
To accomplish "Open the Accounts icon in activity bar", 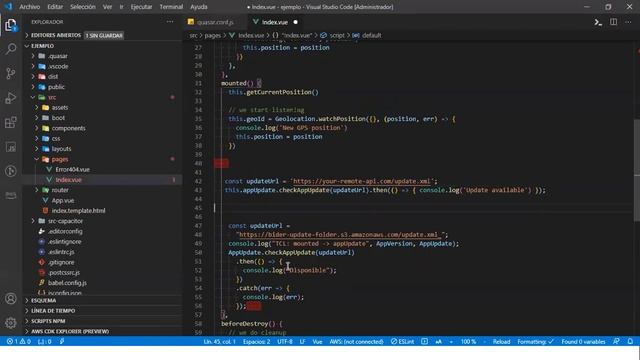I will (x=11, y=298).
